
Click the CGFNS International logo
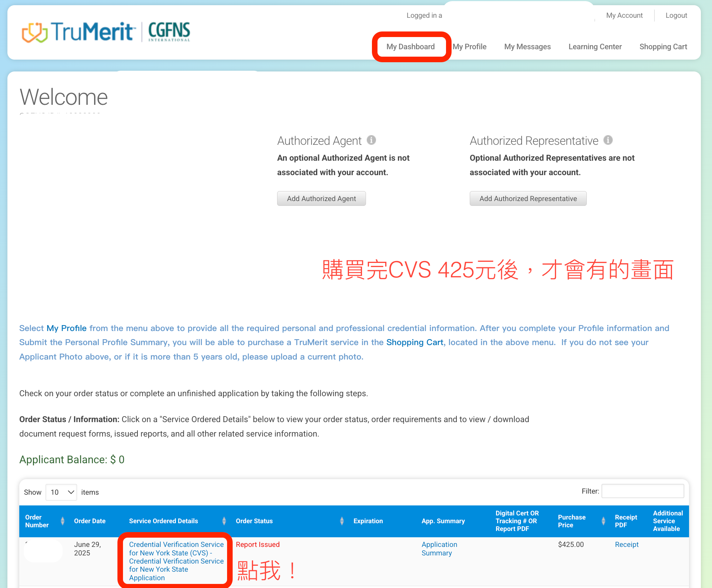[169, 32]
